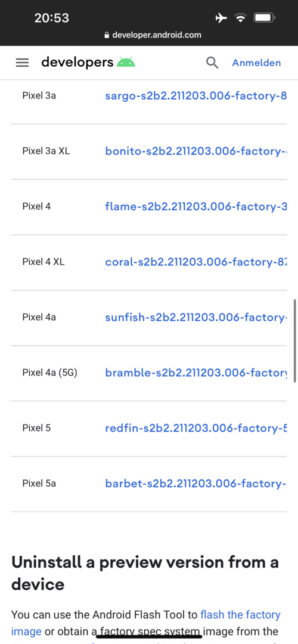Open the bramble factory image link
This screenshot has width=298, height=644.
pos(196,373)
